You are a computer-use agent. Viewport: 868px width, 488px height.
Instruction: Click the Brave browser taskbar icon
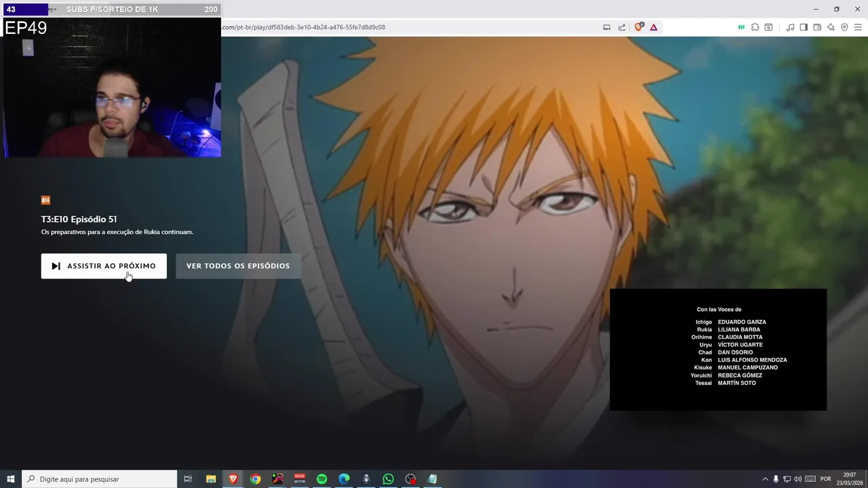(x=233, y=479)
